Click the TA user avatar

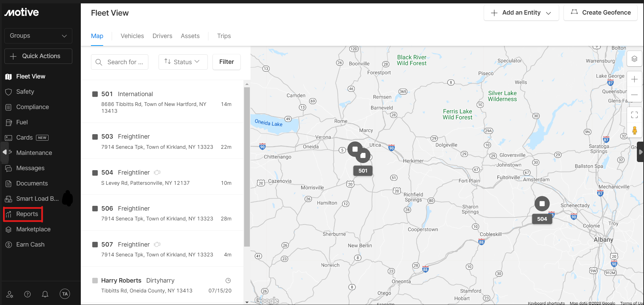[x=65, y=294]
